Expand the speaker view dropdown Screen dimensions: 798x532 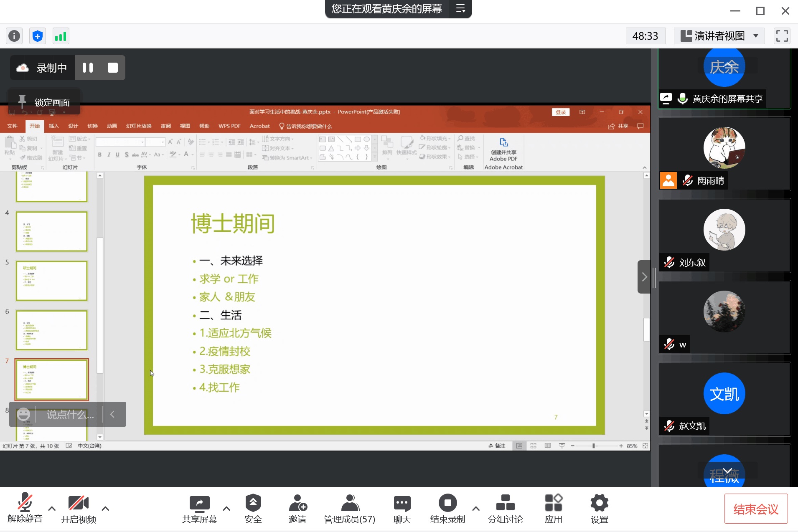click(x=756, y=36)
